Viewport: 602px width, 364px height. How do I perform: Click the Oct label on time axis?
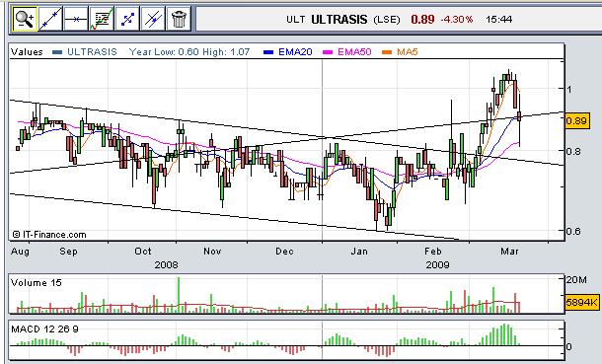(143, 252)
